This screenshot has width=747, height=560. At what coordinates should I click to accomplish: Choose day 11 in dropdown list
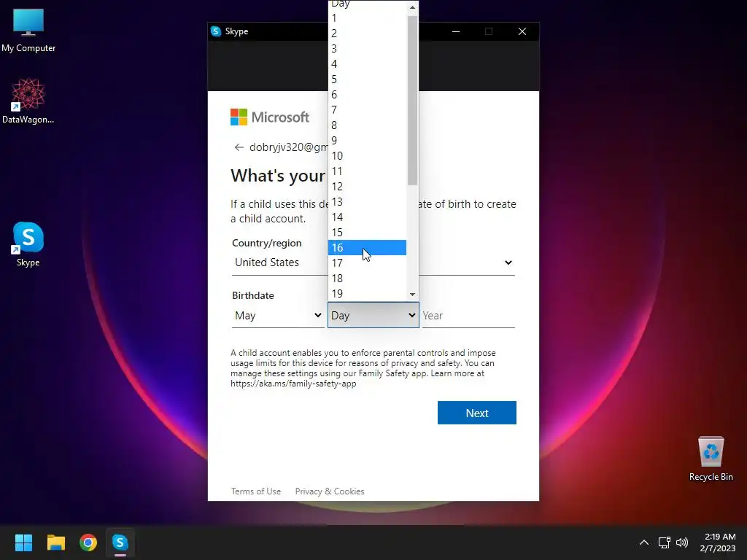(x=367, y=171)
